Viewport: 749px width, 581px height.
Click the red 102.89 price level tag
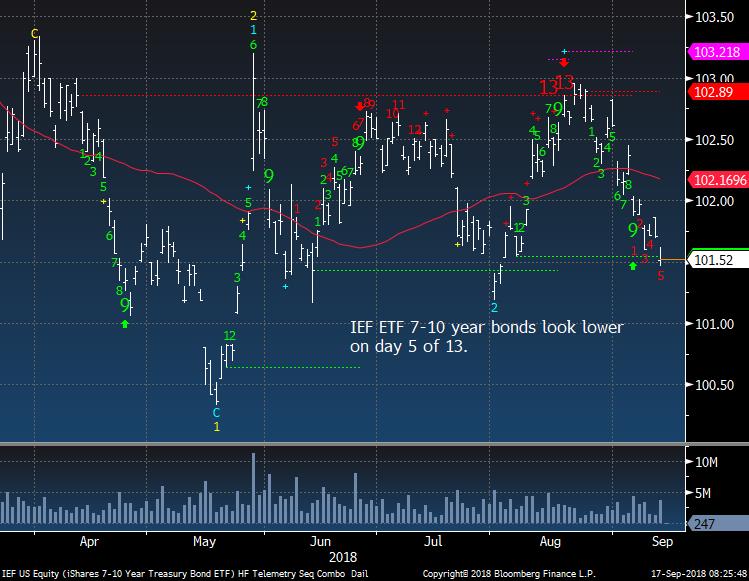coord(717,92)
